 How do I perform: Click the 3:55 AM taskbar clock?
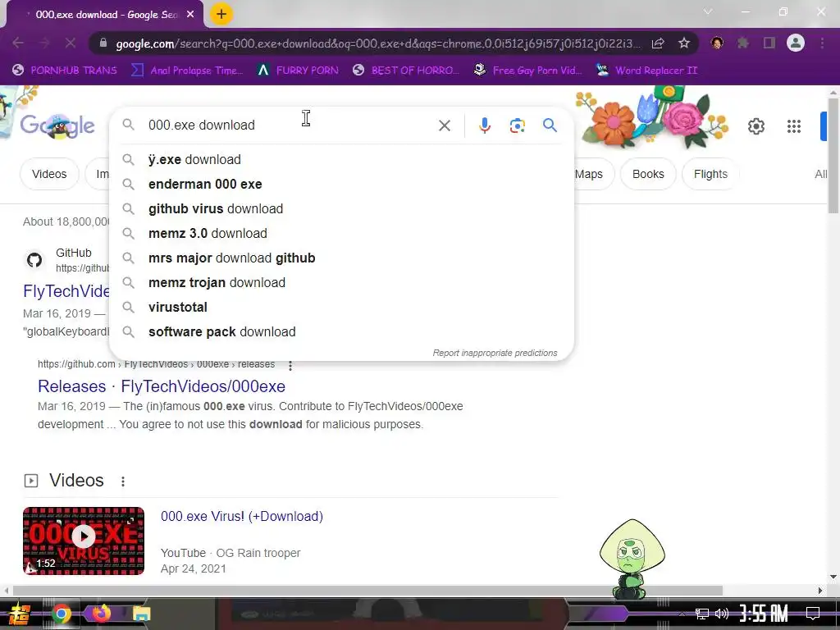point(764,614)
